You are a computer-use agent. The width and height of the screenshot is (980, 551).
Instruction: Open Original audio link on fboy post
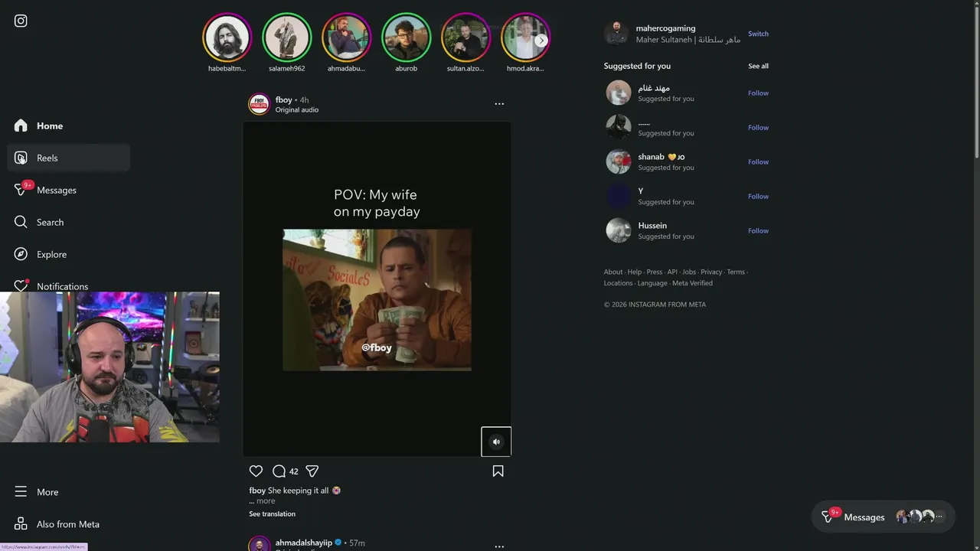297,110
